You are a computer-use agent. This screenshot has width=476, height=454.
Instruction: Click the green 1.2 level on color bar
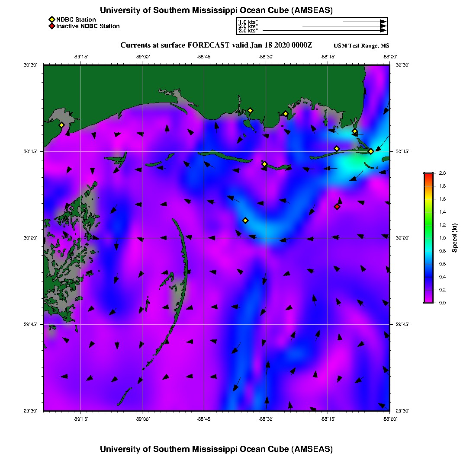pyautogui.click(x=428, y=225)
